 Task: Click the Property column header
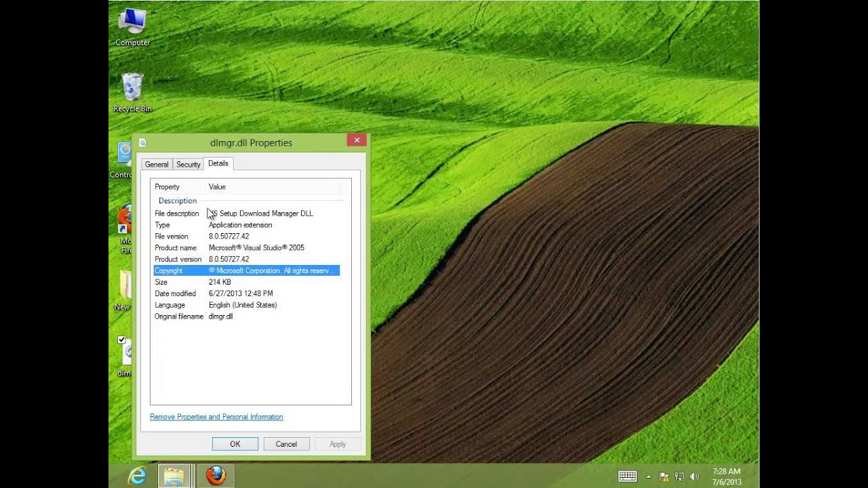tap(178, 187)
